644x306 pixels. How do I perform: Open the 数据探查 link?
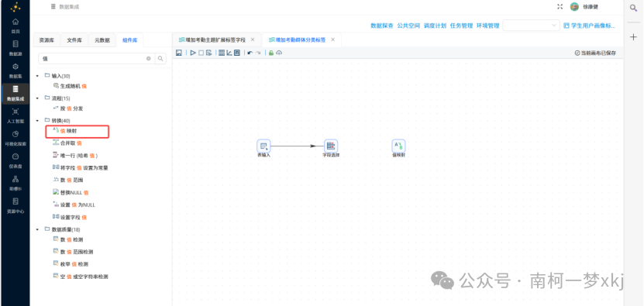[x=382, y=26]
